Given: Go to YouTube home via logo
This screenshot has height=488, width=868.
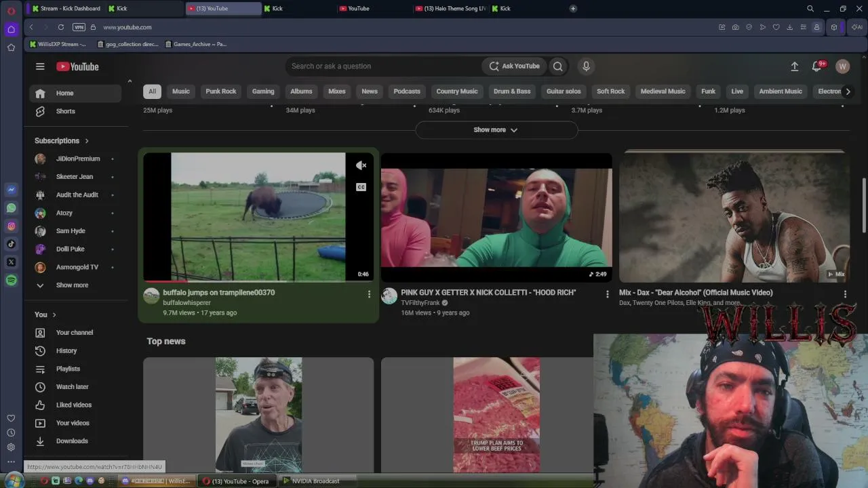Looking at the screenshot, I should point(77,66).
